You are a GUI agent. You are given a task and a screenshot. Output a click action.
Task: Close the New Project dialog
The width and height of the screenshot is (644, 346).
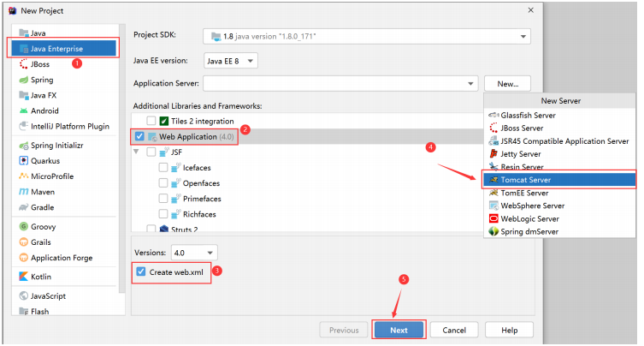530,10
